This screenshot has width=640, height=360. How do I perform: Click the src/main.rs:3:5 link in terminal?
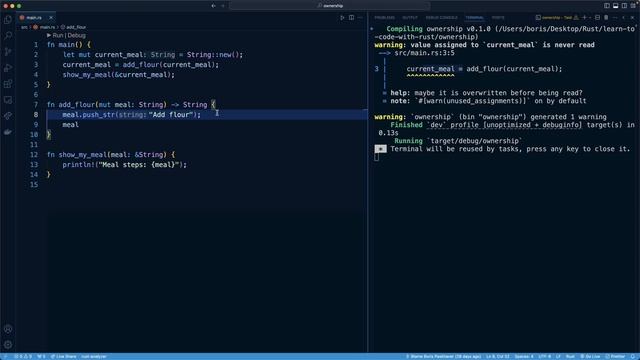[424, 53]
